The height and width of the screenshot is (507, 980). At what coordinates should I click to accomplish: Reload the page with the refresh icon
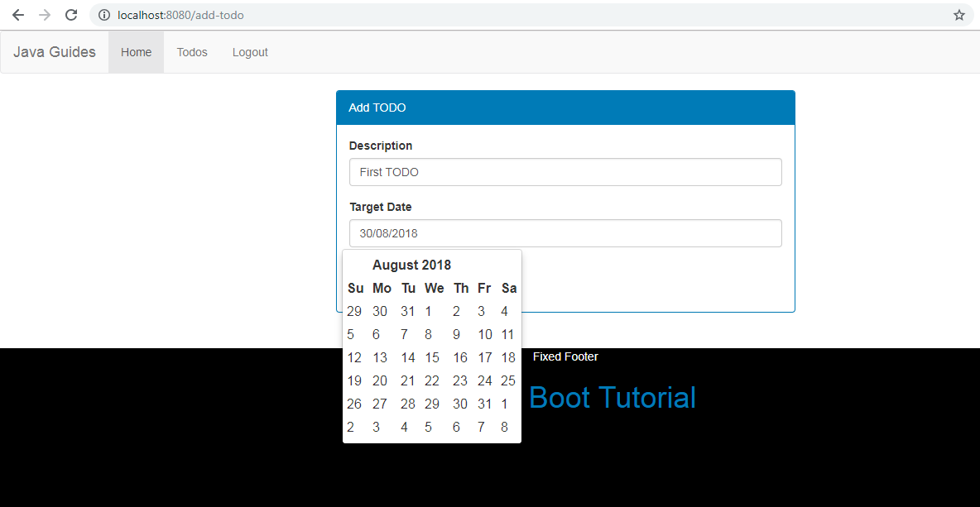(x=70, y=14)
